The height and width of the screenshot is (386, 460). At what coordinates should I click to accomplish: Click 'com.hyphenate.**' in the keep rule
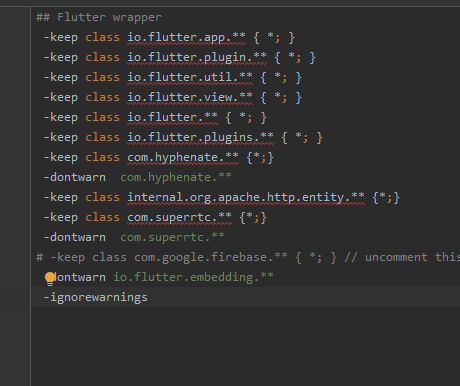pos(183,157)
